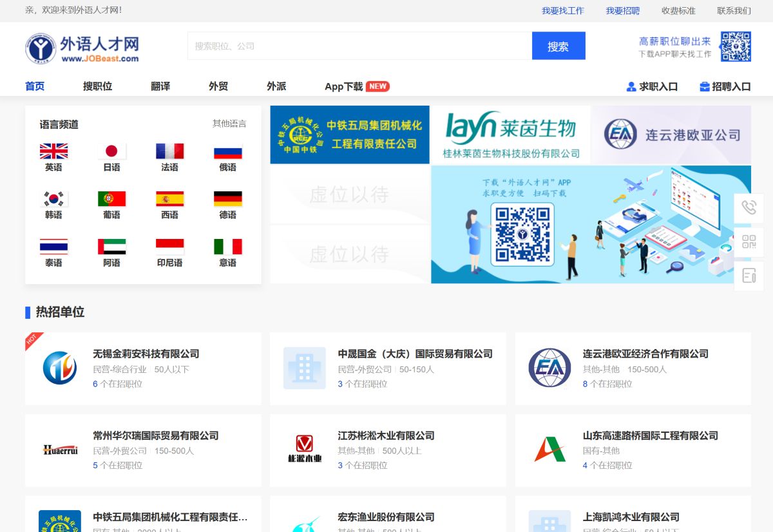
Task: Open the 搜职位 nav tab
Action: point(97,86)
